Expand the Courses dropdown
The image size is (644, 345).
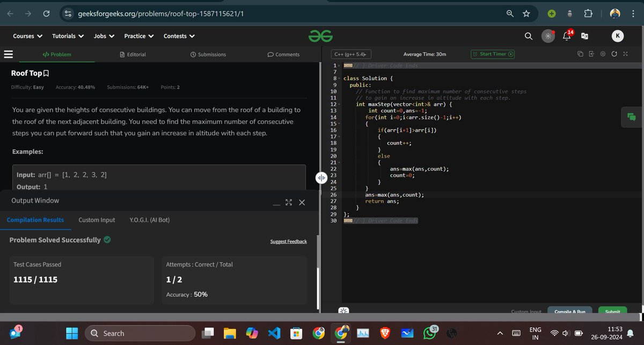27,36
